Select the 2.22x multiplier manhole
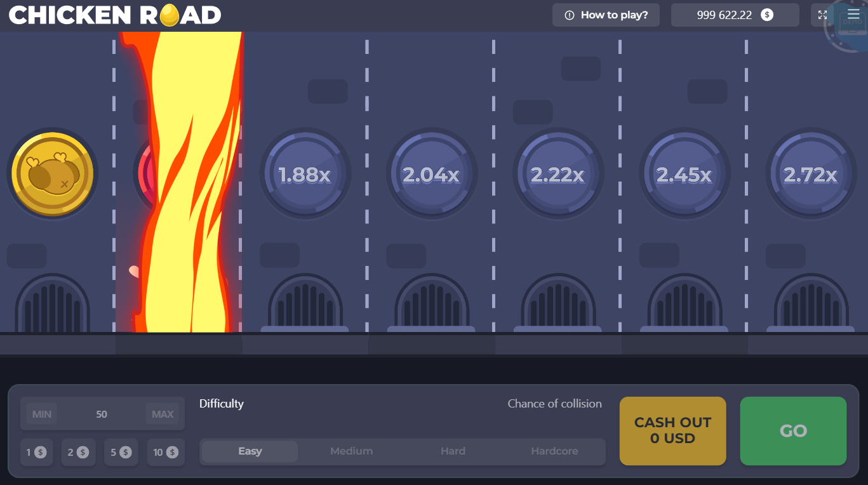The image size is (868, 485). click(558, 174)
